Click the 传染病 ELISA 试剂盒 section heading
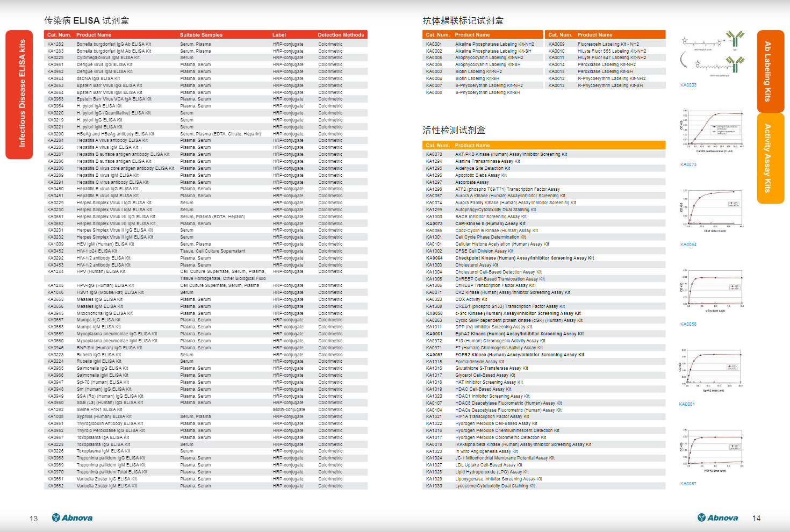This screenshot has width=790, height=532. coord(87,20)
